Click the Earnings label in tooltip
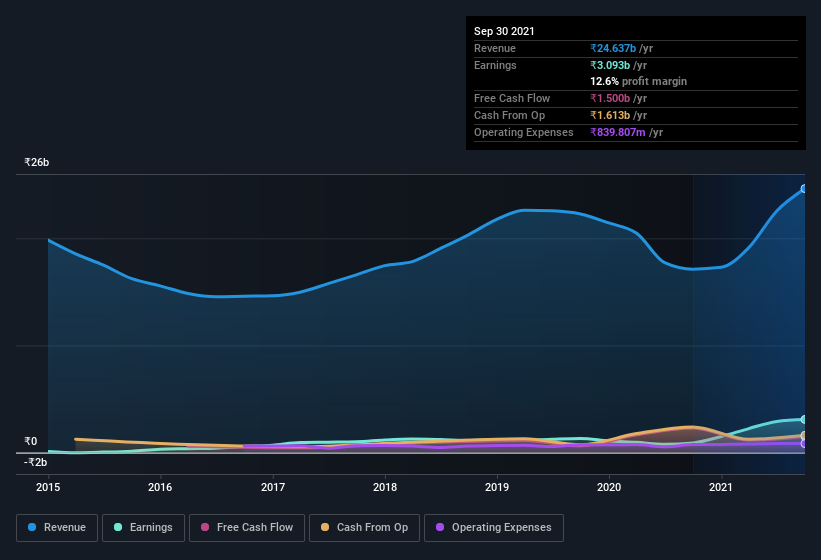 [495, 65]
